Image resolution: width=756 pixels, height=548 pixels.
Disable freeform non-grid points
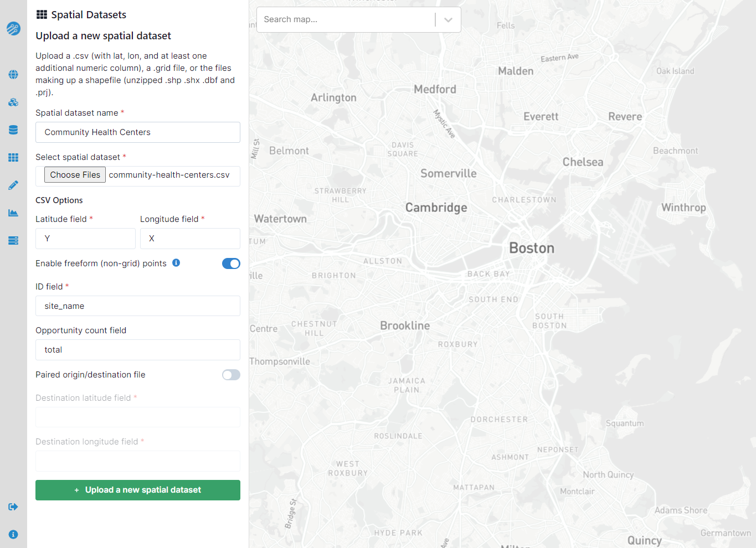[x=231, y=263]
